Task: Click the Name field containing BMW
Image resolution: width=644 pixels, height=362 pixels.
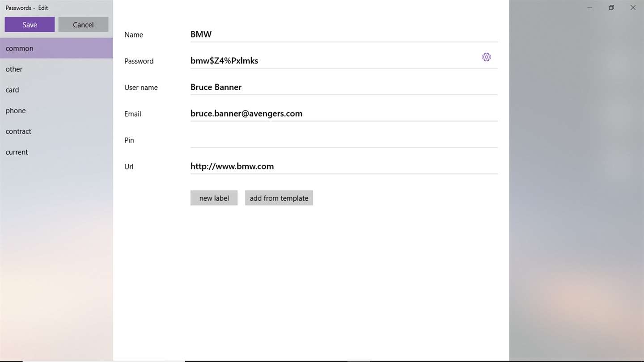Action: click(x=344, y=34)
